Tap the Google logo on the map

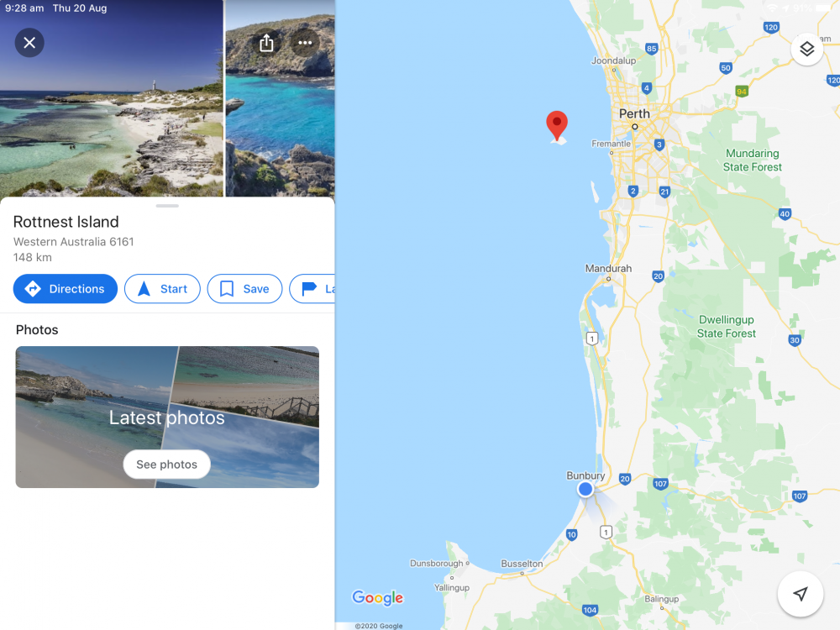378,597
